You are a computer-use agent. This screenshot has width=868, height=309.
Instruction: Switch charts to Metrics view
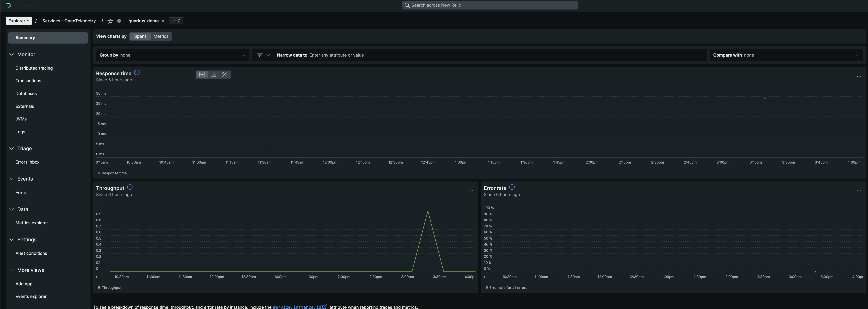click(161, 36)
